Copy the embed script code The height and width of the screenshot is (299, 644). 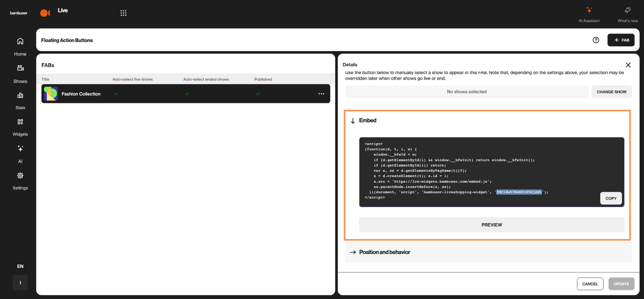(611, 198)
